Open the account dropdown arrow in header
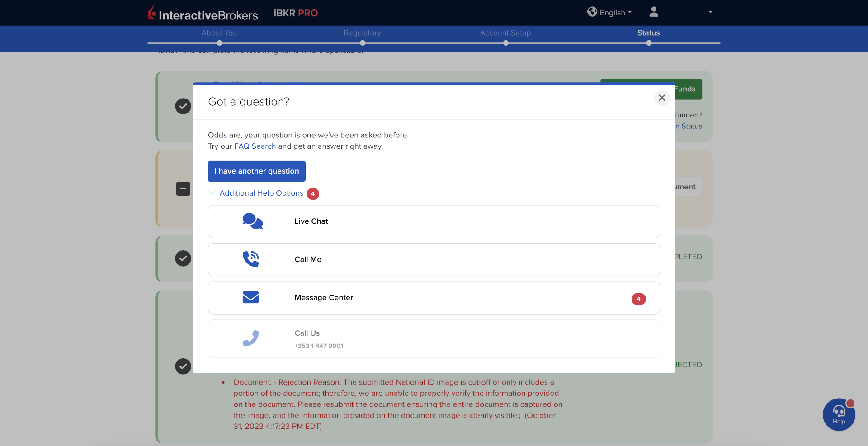This screenshot has height=446, width=868. [710, 12]
